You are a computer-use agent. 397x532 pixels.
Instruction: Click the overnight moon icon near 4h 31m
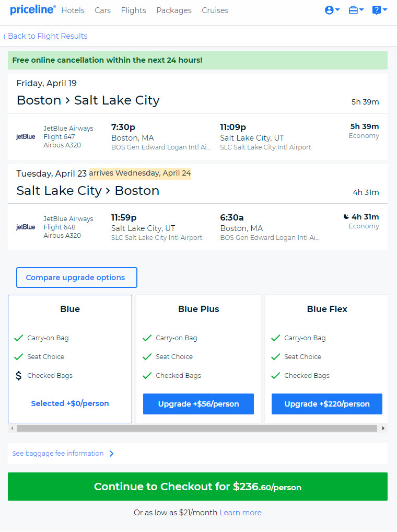[x=346, y=216]
